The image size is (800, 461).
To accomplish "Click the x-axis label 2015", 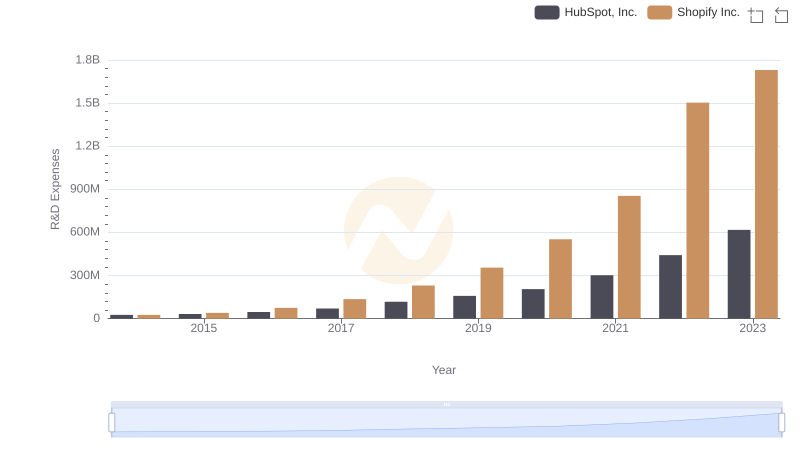I will tap(204, 328).
